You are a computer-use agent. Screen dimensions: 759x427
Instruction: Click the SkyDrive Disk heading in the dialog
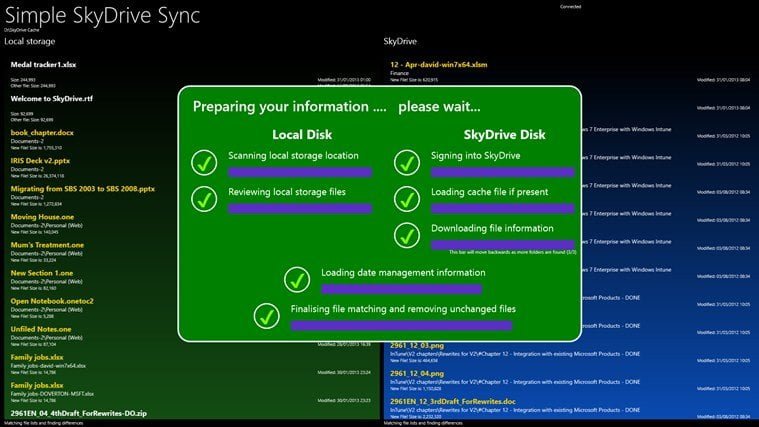click(504, 134)
